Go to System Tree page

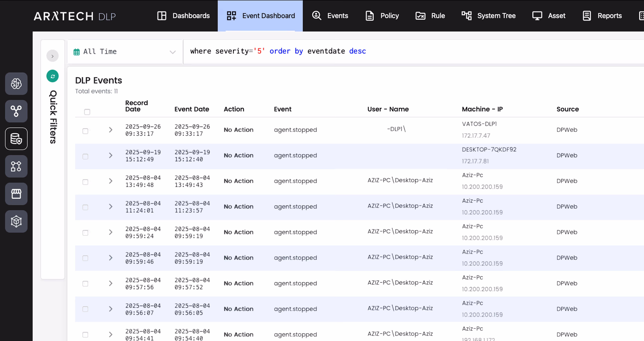[x=489, y=16]
